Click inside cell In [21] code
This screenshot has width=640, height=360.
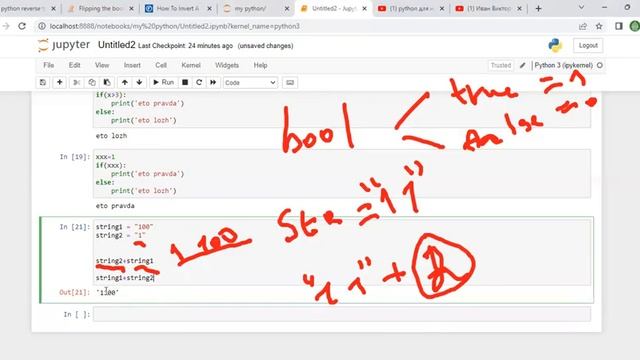pos(342,252)
